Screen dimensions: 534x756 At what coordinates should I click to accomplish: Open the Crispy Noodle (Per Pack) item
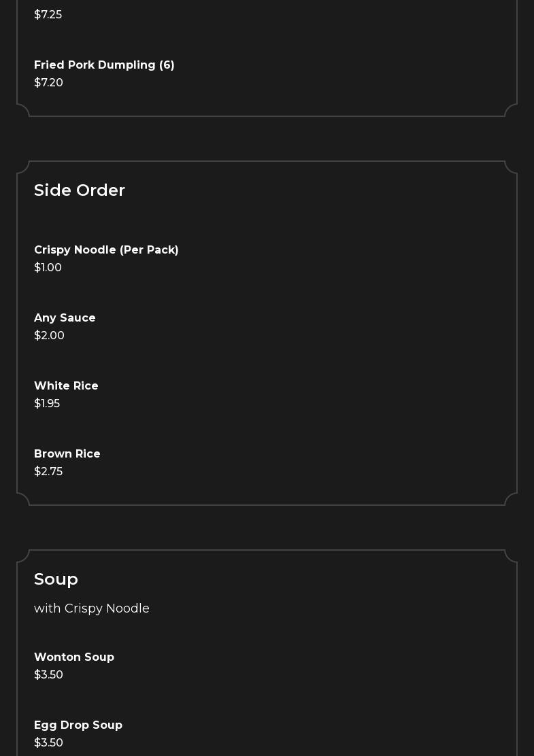(106, 250)
